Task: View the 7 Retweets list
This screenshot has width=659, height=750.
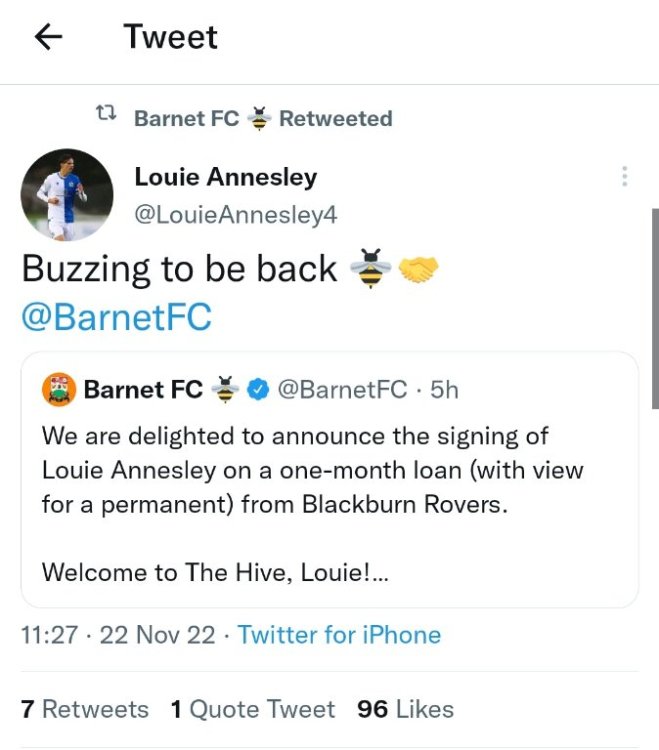Action: click(x=85, y=709)
